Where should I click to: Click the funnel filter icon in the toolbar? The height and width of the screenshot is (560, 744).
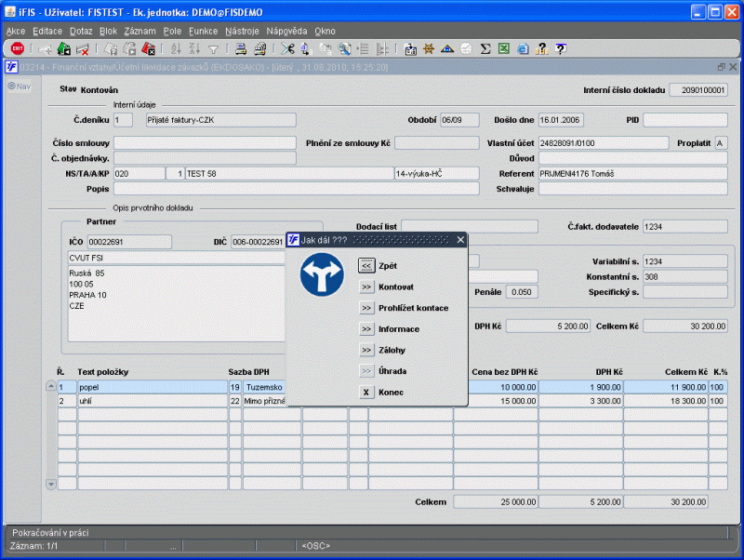[213, 49]
